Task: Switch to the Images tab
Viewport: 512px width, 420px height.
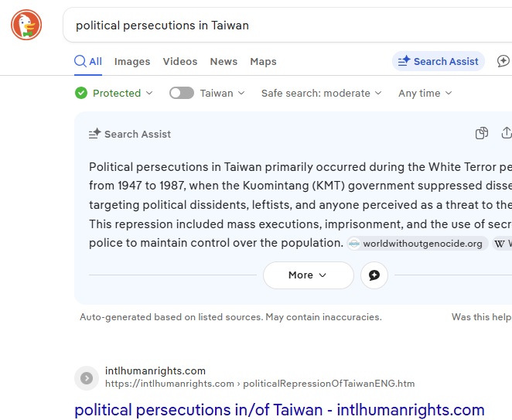Action: (132, 62)
